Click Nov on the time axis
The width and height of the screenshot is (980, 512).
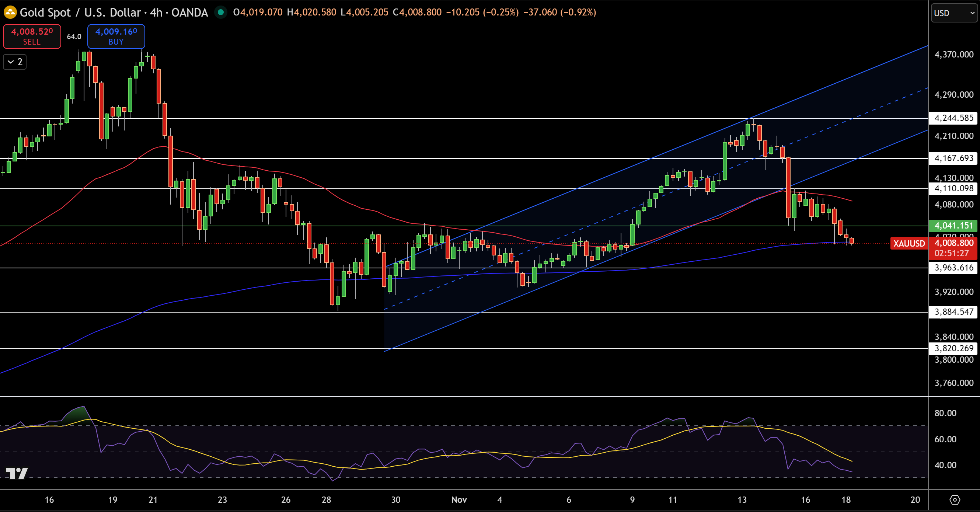459,500
